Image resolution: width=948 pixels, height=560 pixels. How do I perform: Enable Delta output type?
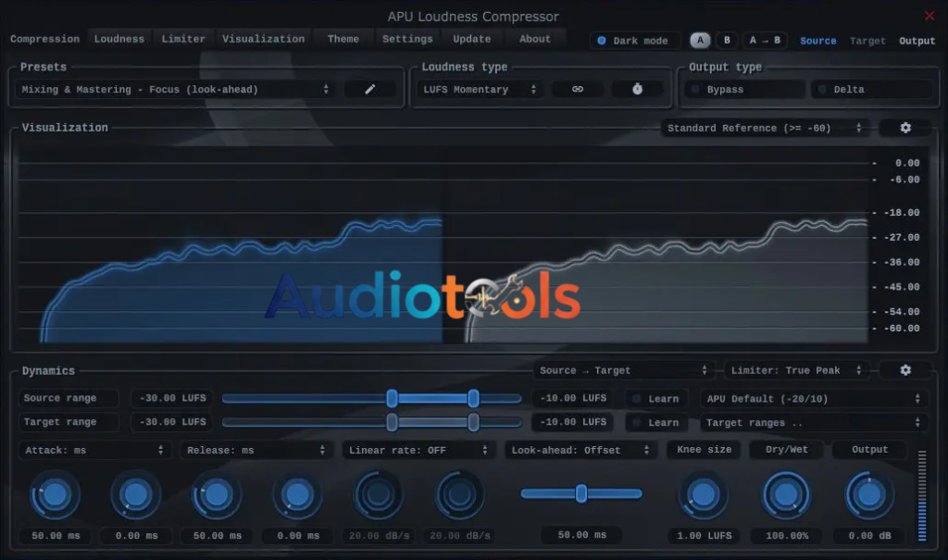[x=870, y=88]
